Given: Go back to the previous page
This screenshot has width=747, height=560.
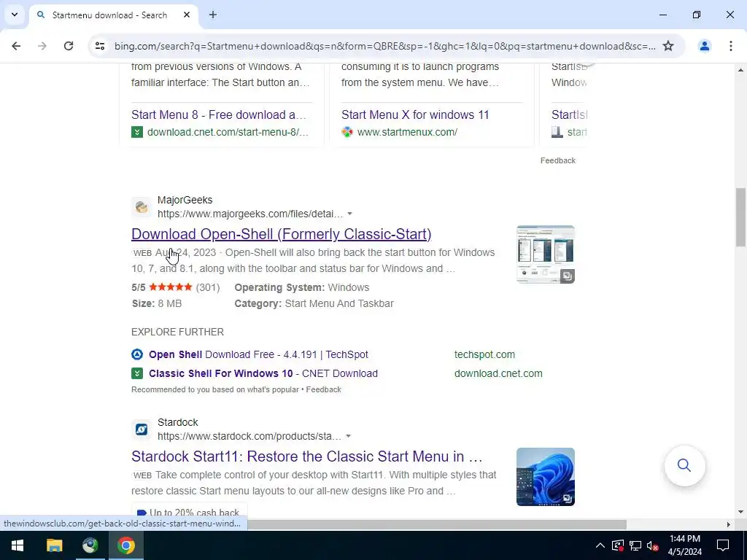Looking at the screenshot, I should (16, 46).
